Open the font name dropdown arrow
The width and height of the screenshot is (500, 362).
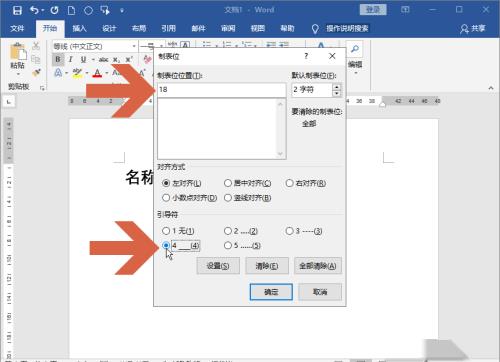134,46
